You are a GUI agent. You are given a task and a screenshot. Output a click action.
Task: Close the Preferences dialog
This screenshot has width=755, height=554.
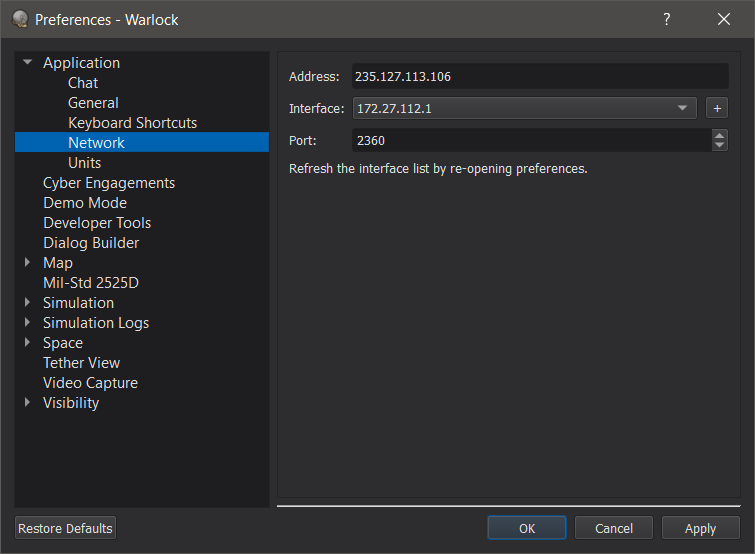point(724,19)
